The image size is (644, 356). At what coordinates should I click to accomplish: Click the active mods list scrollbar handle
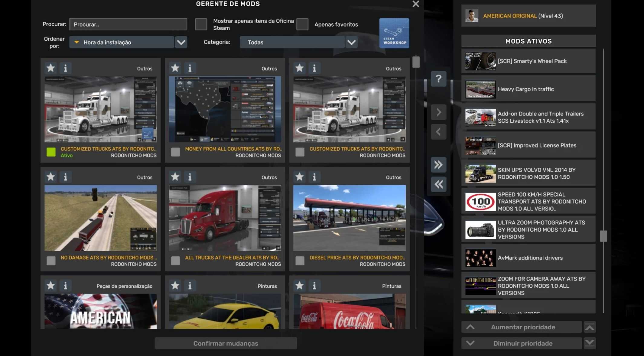[603, 236]
